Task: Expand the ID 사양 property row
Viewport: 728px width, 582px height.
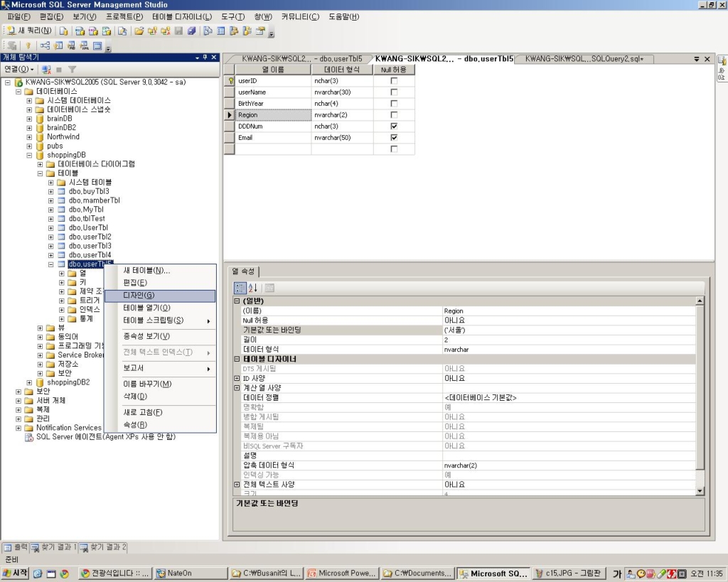Action: (237, 378)
